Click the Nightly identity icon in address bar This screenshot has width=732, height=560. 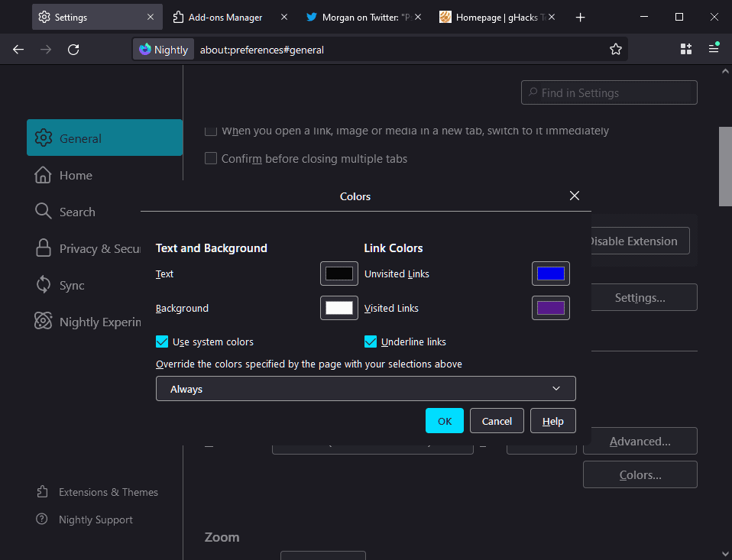click(x=164, y=50)
